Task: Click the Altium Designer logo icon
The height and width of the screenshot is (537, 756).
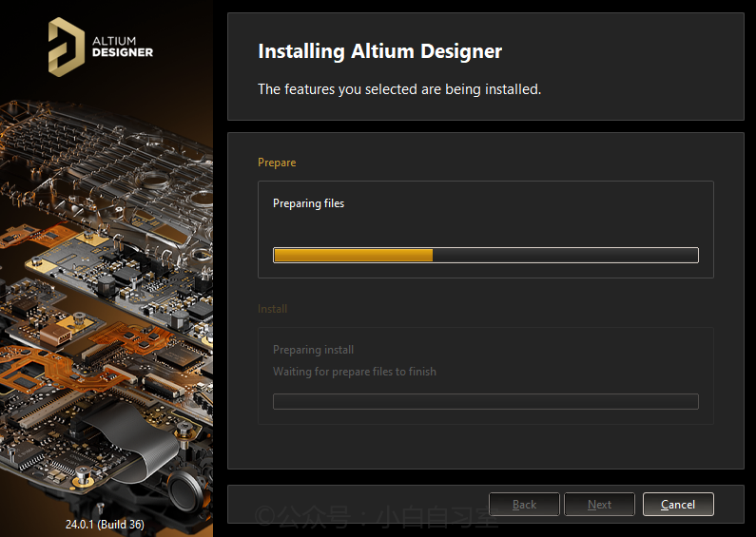Action: (67, 47)
